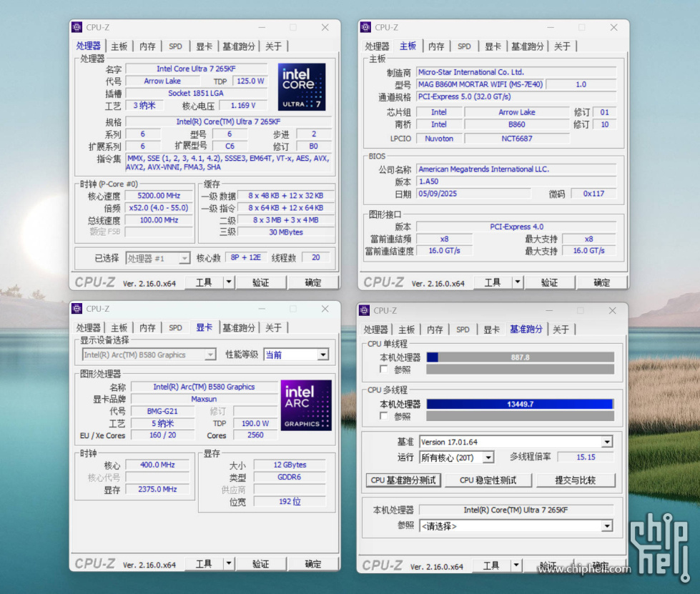Image resolution: width=700 pixels, height=594 pixels.
Task: Switch to 显卡 tab in mainboard window
Action: (x=493, y=46)
